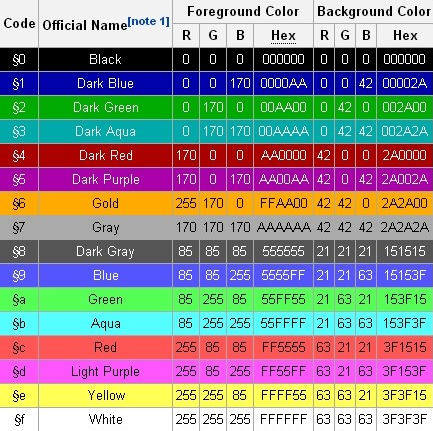The image size is (433, 431).
Task: Select the §9 code cell
Action: pos(19,275)
